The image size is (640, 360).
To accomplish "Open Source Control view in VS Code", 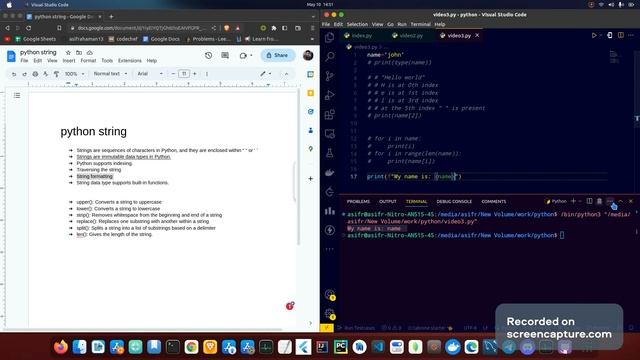I will pos(329,76).
